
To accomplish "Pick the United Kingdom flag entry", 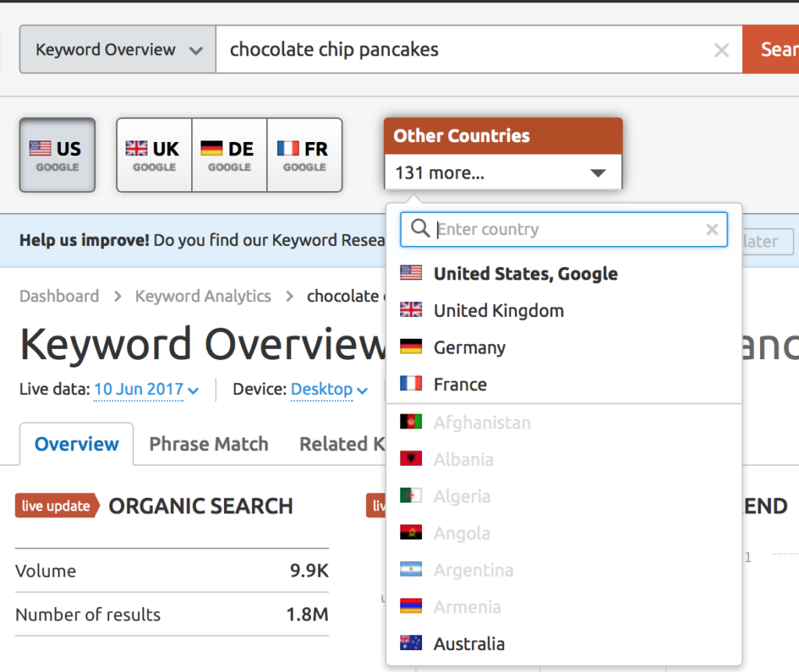I will pyautogui.click(x=411, y=311).
